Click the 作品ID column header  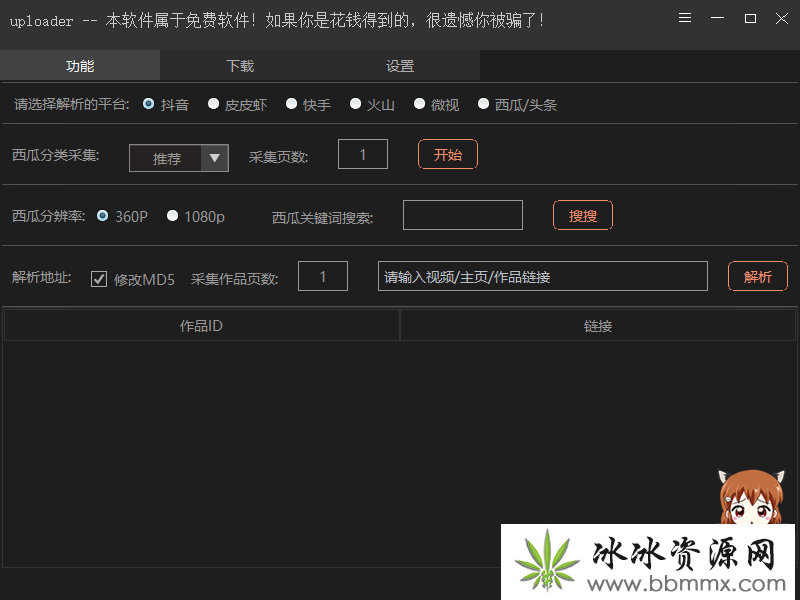pyautogui.click(x=202, y=326)
